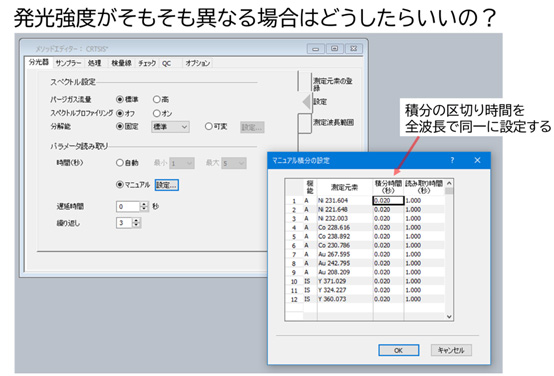This screenshot has width=554, height=376.
Task: Click the disabled 設定... button beside 可変
Action: (252, 127)
